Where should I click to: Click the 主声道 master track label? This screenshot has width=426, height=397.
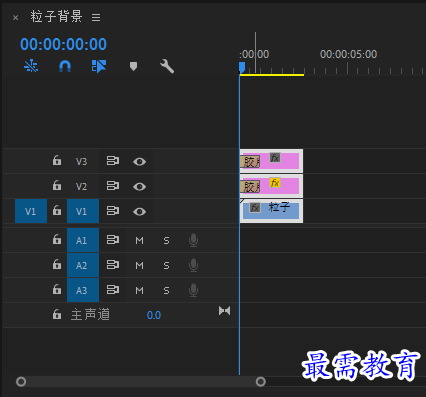(90, 315)
